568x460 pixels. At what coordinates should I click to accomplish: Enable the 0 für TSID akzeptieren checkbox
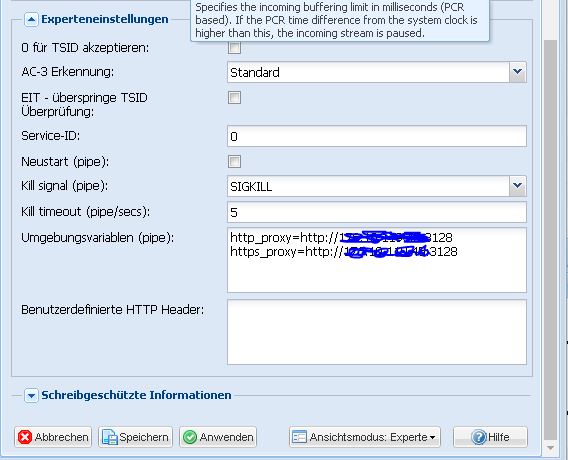click(234, 47)
